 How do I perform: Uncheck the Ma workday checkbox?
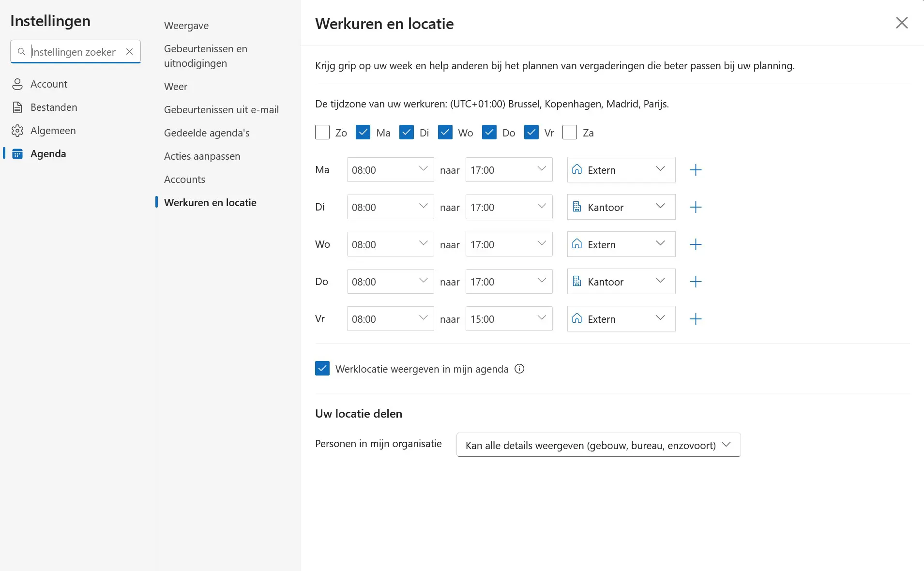tap(363, 132)
